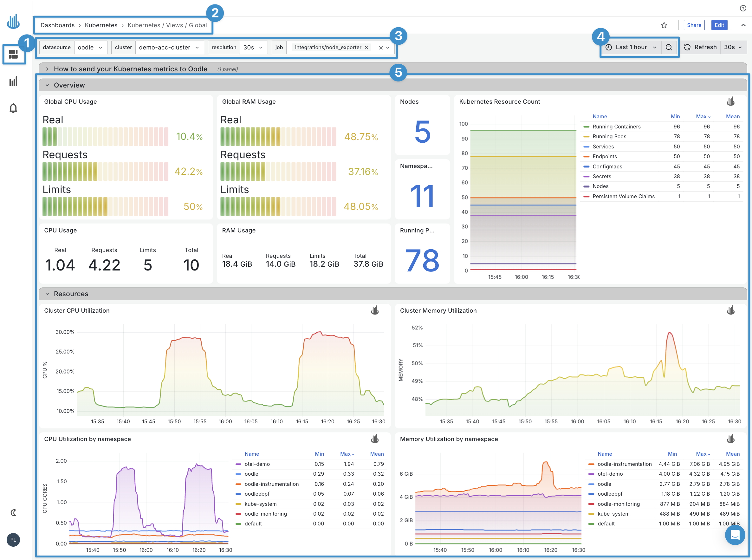
Task: Click Oodle icon on Kubernetes Resource Count panel
Action: [x=731, y=101]
